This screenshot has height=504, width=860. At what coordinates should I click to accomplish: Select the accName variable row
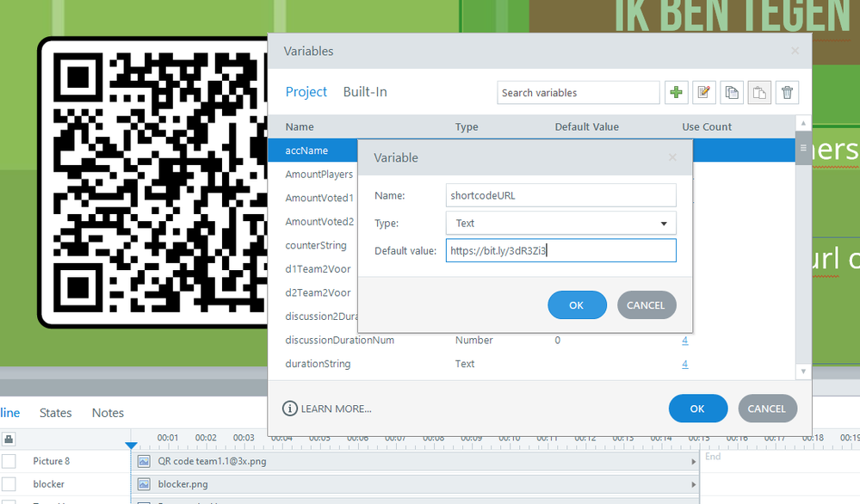point(312,151)
